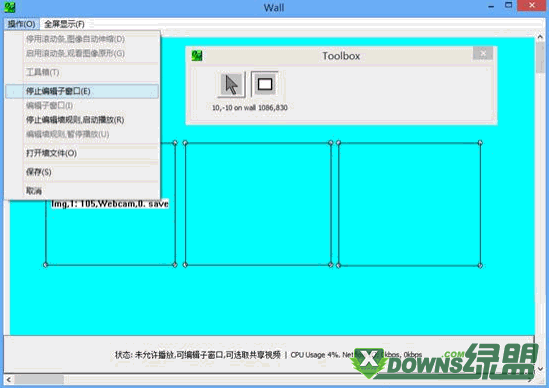Open the 操作(O) menu

point(22,24)
